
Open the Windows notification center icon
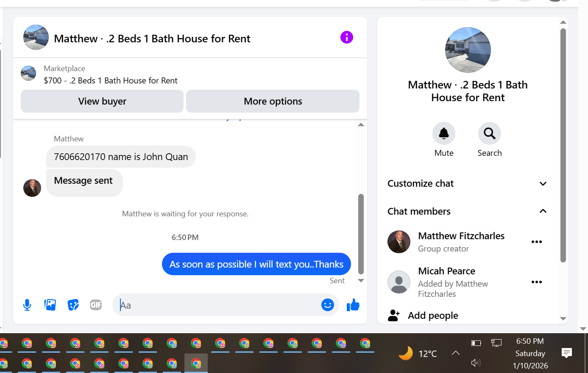click(x=567, y=353)
